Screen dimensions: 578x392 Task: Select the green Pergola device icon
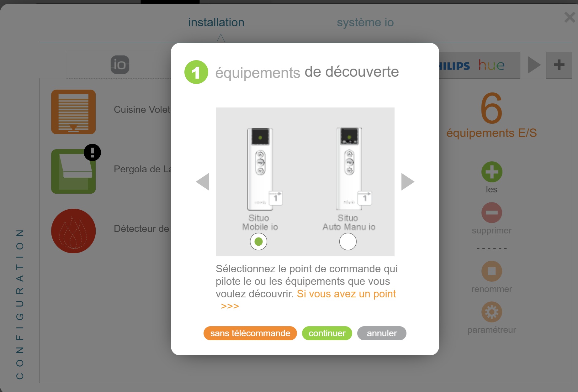pos(73,171)
